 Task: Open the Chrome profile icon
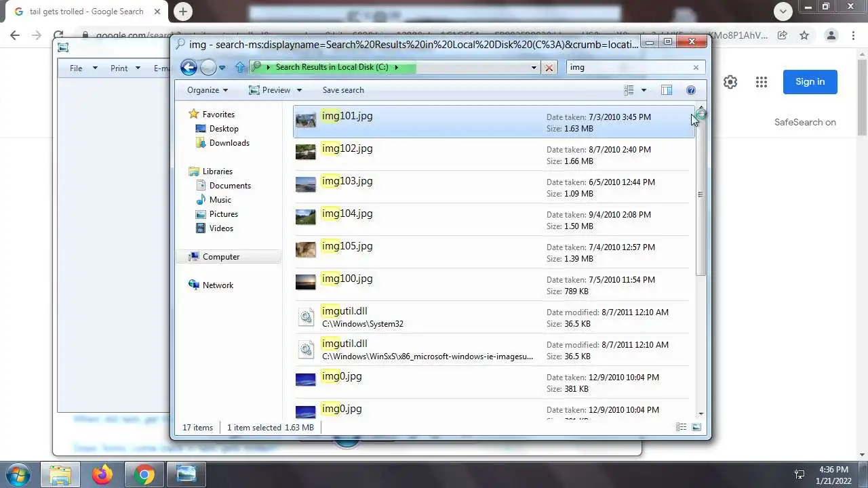(831, 35)
